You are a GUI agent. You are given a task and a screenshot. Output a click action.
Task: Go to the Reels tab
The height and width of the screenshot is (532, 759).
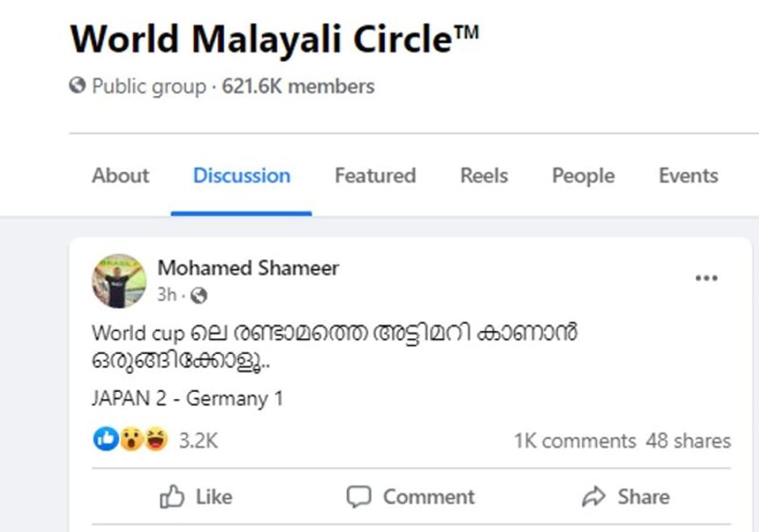pyautogui.click(x=484, y=176)
